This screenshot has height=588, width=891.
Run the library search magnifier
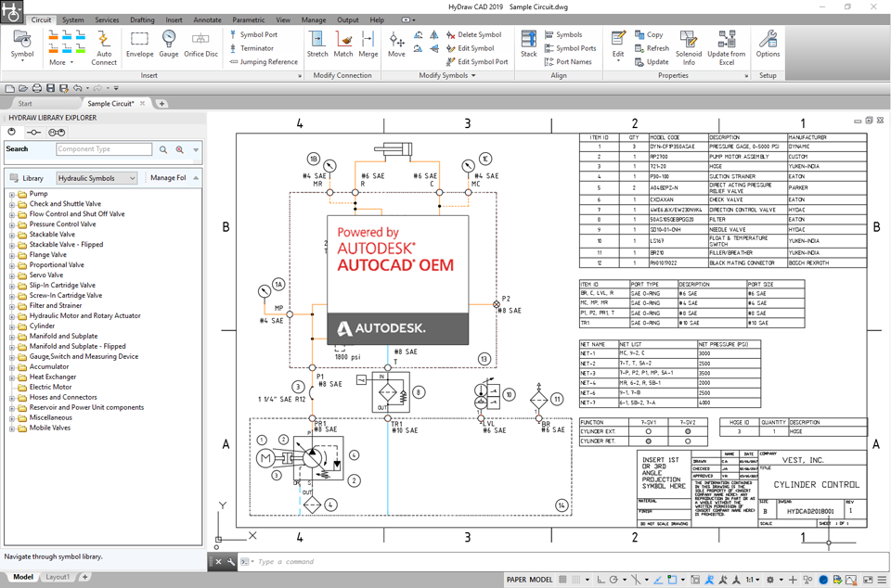163,149
